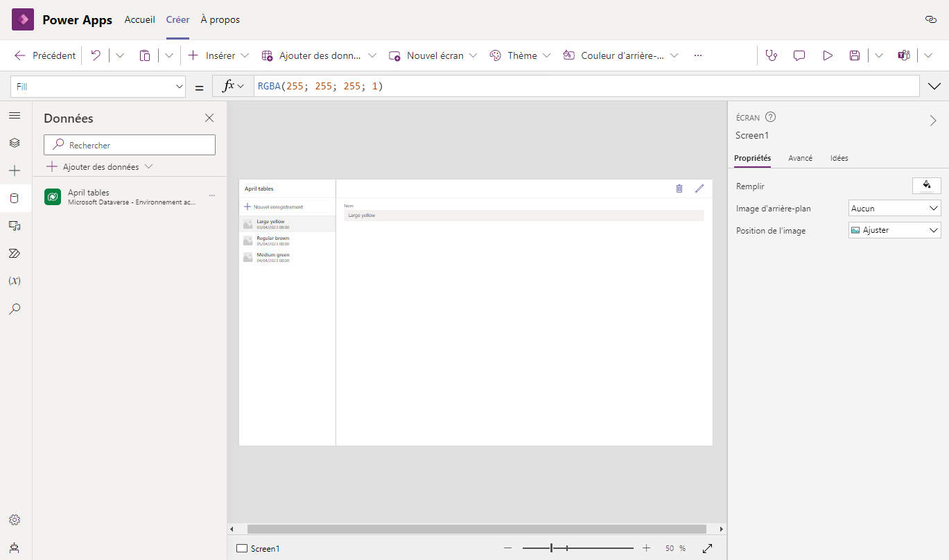Click the publish to Teams icon
The height and width of the screenshot is (560, 949).
903,55
